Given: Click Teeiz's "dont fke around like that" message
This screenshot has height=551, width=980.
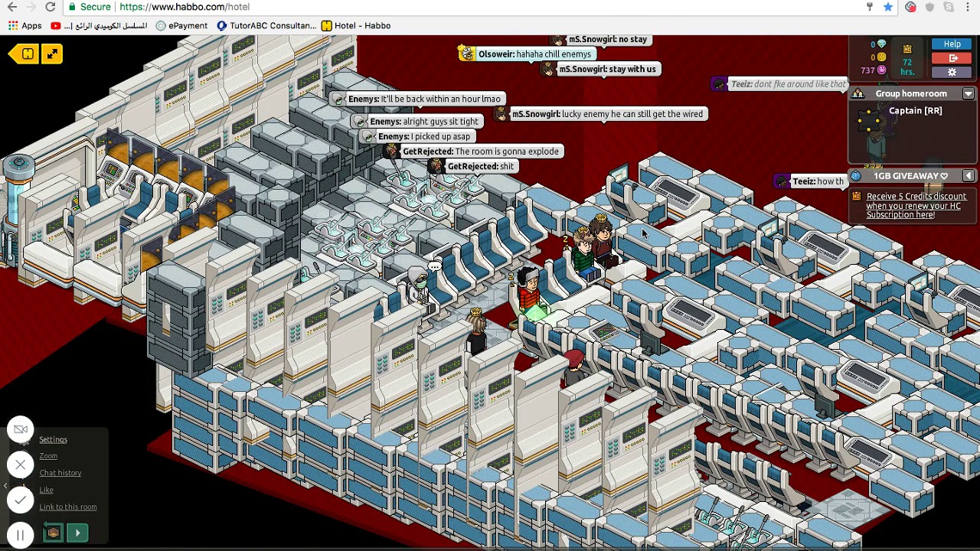Looking at the screenshot, I should pos(780,84).
